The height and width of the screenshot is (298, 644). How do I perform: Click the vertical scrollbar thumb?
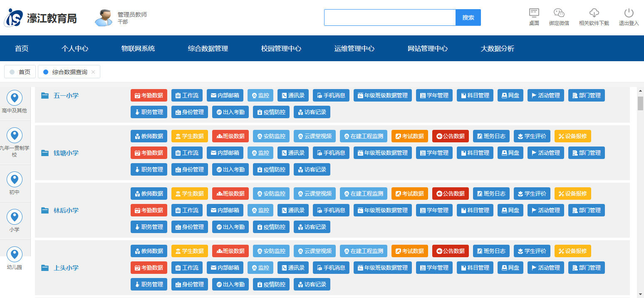(640, 103)
